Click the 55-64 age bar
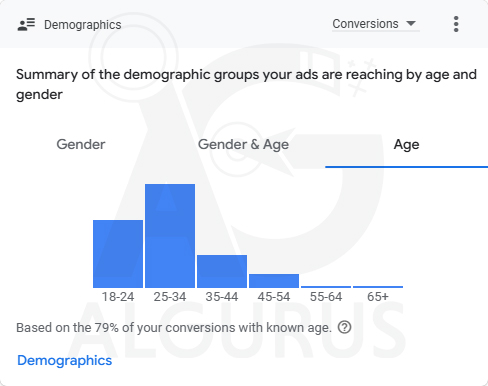The image size is (488, 386). click(326, 287)
